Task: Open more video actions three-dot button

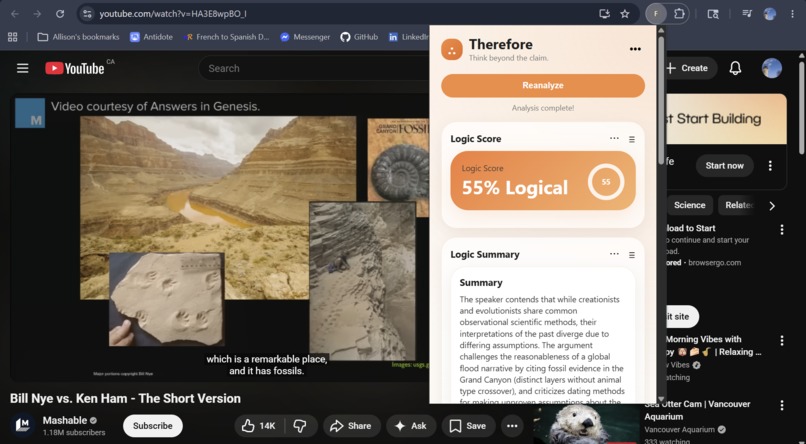Action: (x=512, y=426)
